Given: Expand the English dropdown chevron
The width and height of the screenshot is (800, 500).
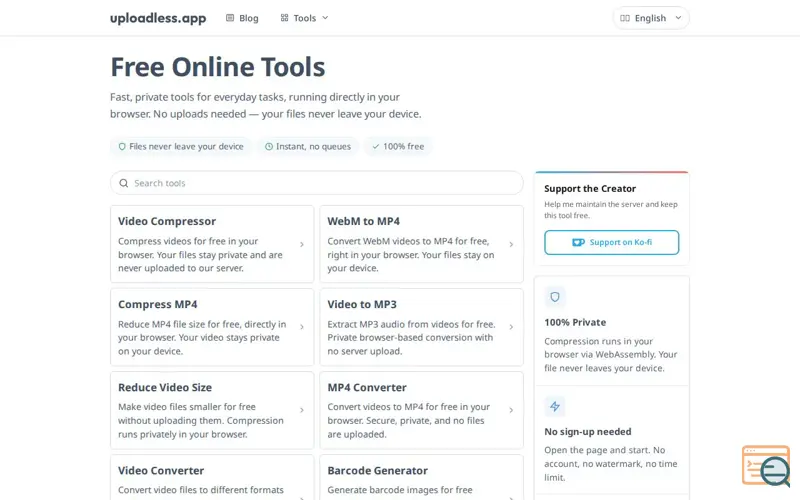Looking at the screenshot, I should [x=678, y=18].
